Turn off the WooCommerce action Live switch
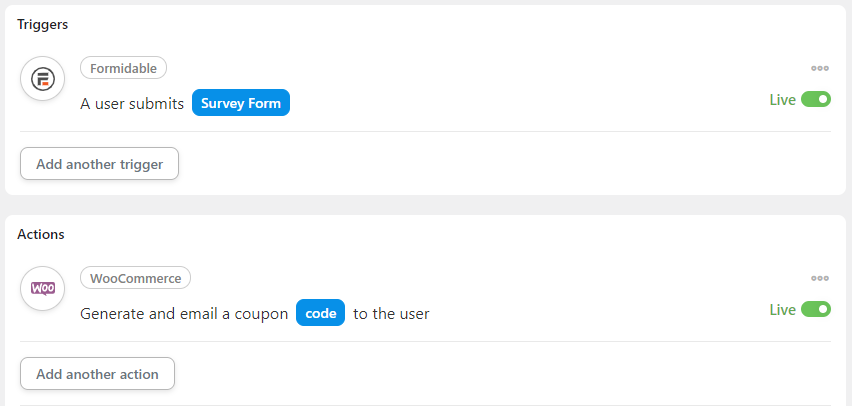The image size is (852, 406). click(x=816, y=309)
